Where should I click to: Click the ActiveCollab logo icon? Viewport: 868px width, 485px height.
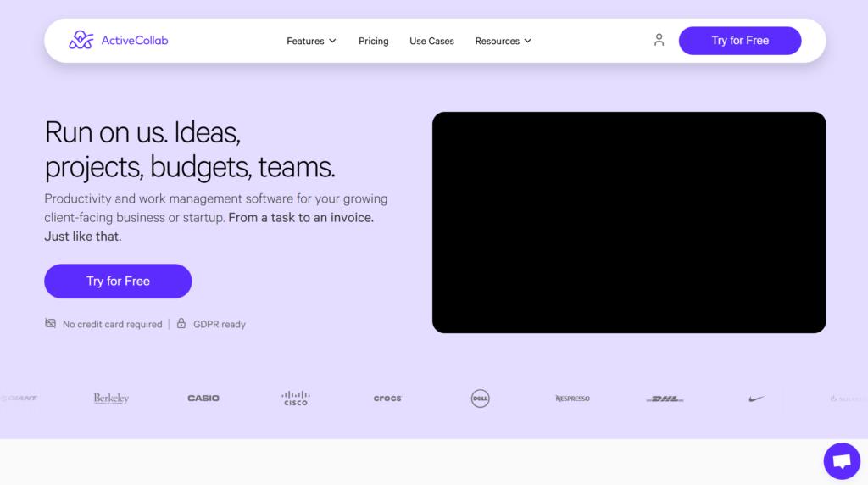(81, 40)
